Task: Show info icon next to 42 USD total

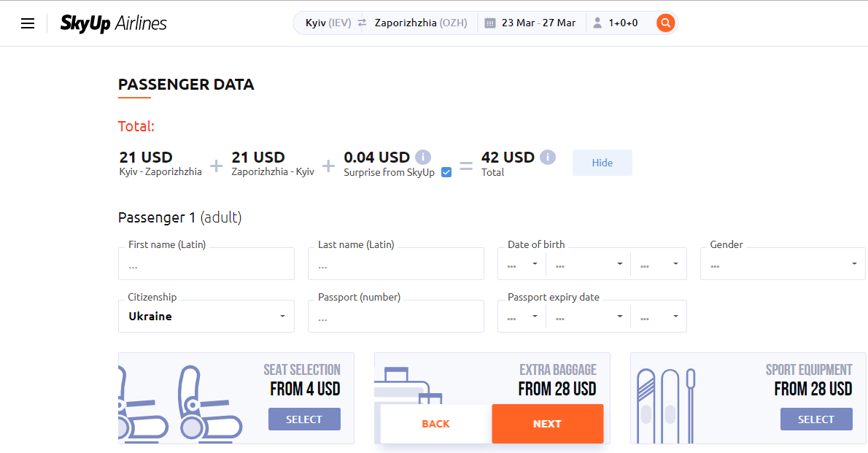Action: click(548, 158)
